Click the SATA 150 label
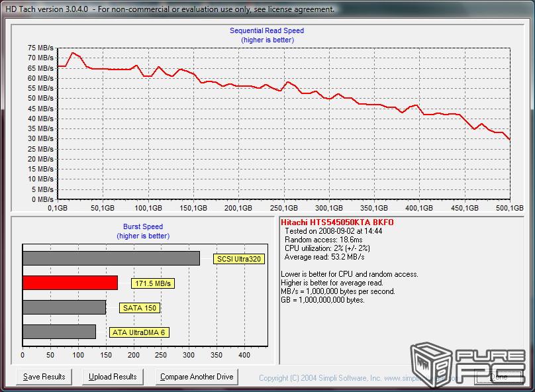 [140, 308]
